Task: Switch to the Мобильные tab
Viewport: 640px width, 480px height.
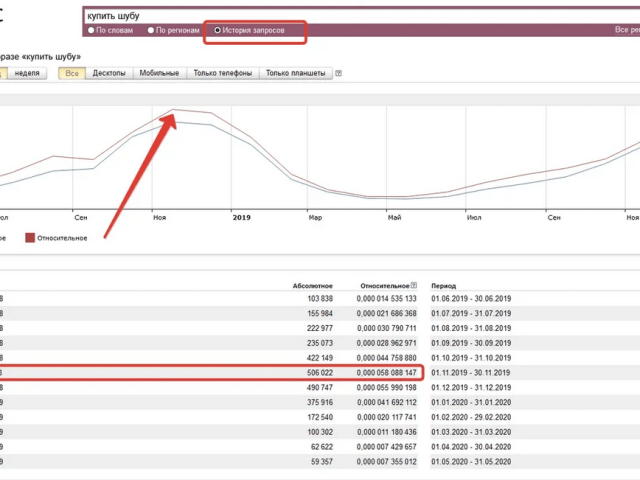Action: point(159,73)
